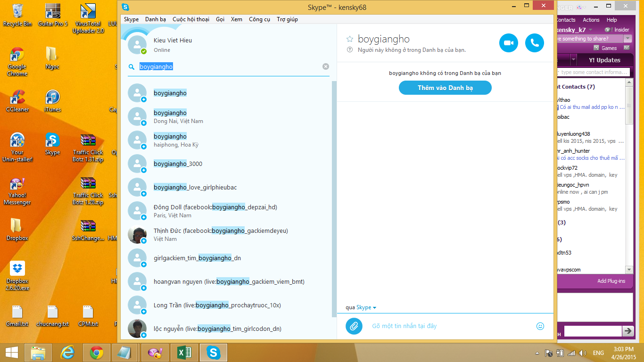644x362 pixels.
Task: Open the Yahoo Messenger mail envelope icon
Action: click(x=627, y=48)
